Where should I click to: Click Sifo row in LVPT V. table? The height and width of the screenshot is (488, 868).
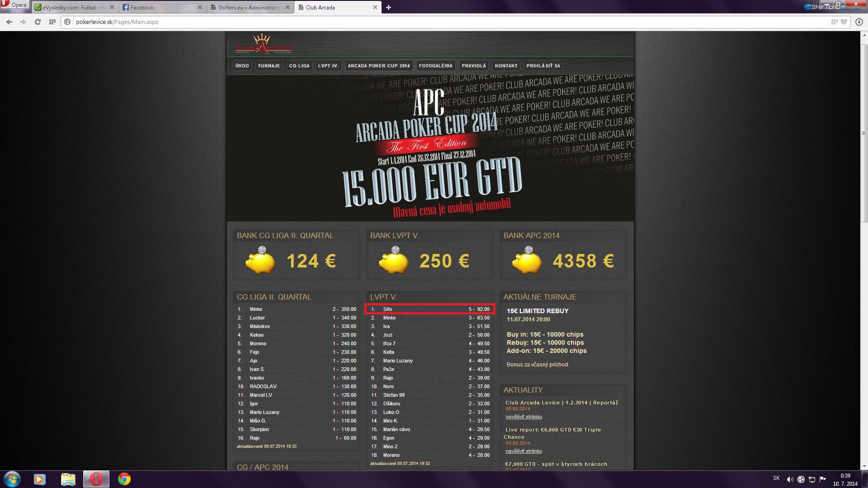[430, 309]
